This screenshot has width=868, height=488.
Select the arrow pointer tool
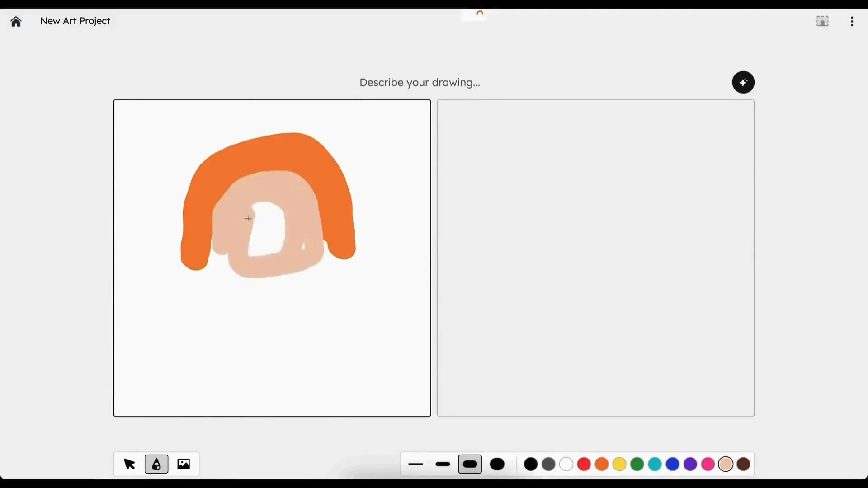tap(129, 464)
